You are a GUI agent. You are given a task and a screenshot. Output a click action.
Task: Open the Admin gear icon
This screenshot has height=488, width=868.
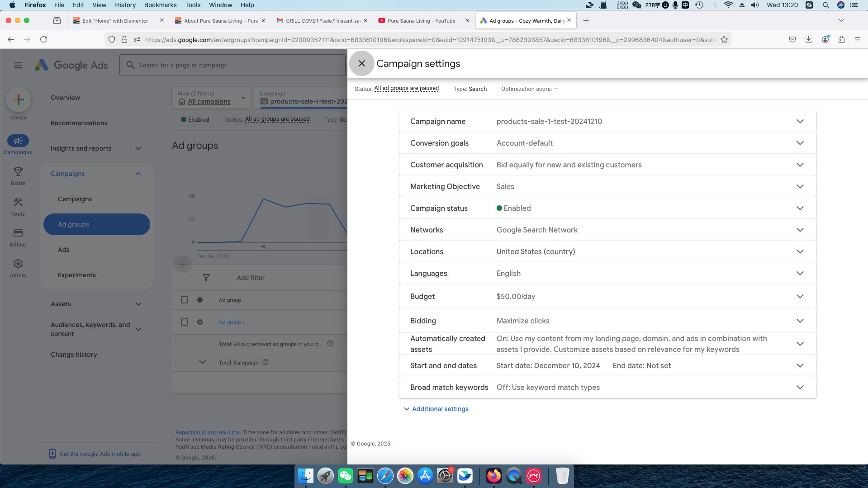pyautogui.click(x=18, y=264)
